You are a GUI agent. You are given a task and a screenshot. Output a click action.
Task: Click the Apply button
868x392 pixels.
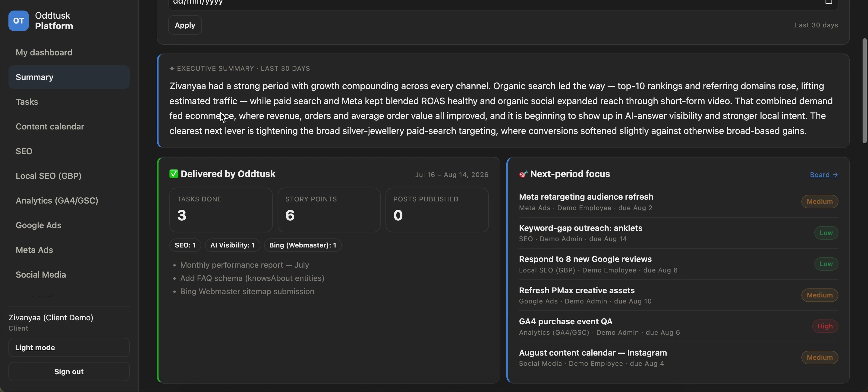[x=185, y=25]
